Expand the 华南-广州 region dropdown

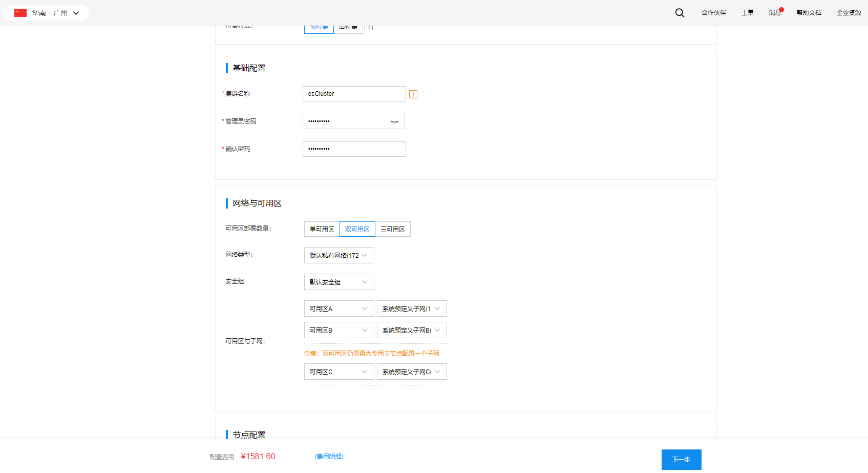pyautogui.click(x=76, y=13)
